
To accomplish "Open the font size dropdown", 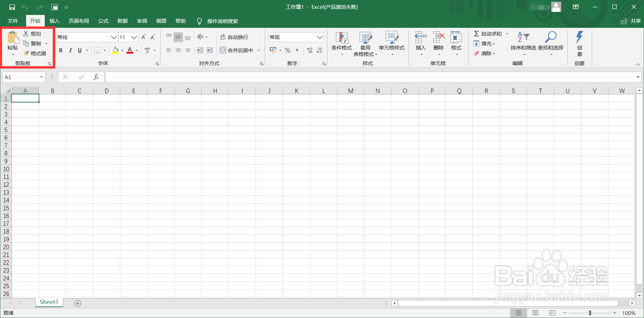I will pyautogui.click(x=134, y=37).
